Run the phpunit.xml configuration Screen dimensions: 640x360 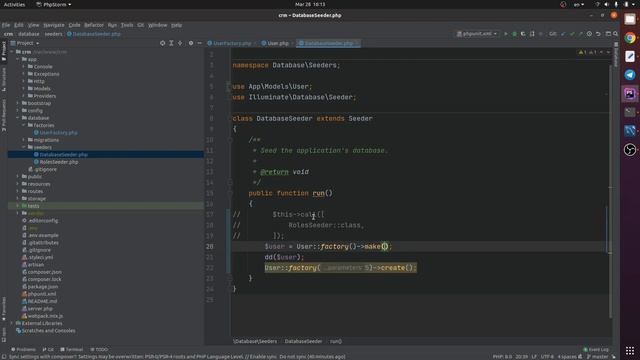coord(505,34)
